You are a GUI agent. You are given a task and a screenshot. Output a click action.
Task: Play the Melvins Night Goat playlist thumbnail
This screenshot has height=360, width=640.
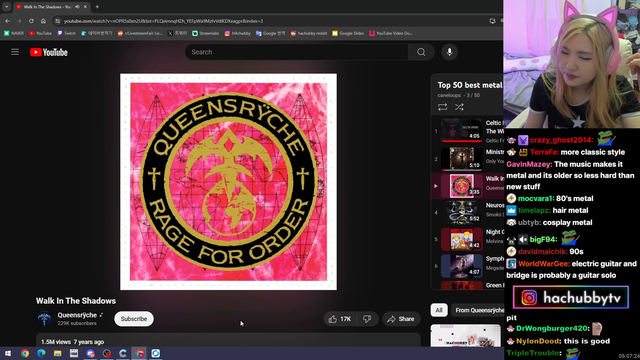tap(461, 239)
